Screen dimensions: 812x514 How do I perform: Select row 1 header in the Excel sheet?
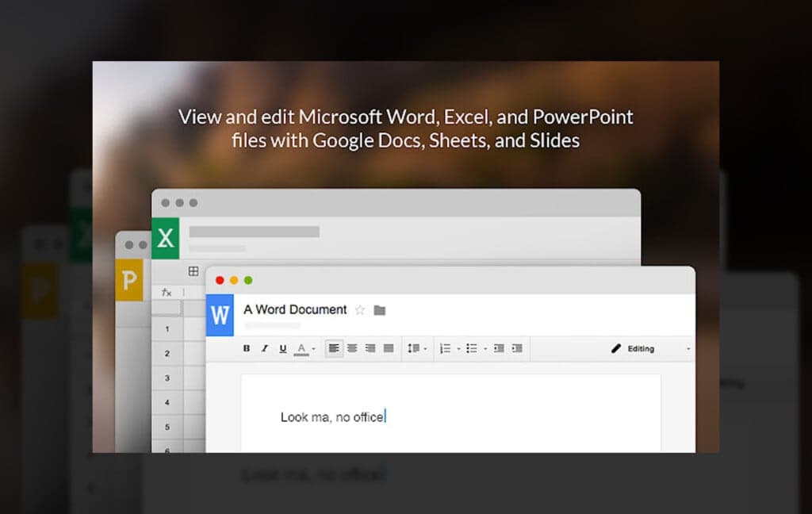tap(167, 329)
